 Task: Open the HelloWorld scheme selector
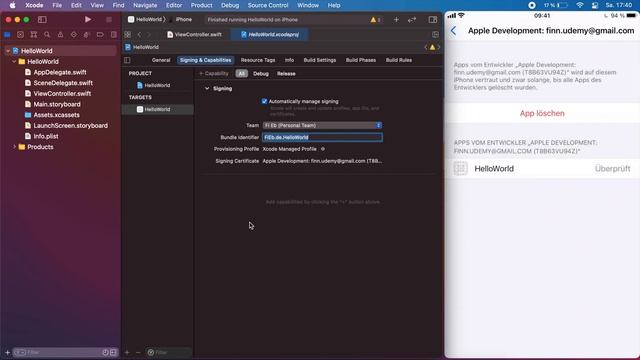(145, 20)
